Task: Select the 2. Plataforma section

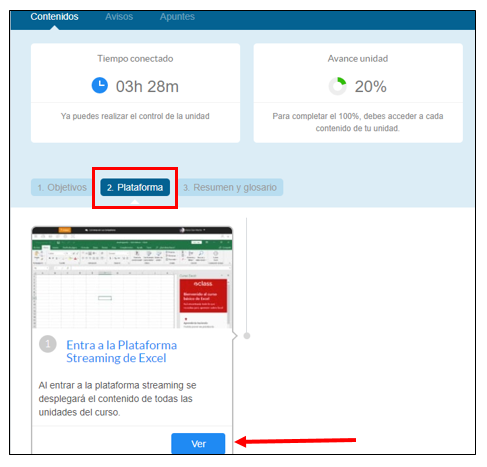Action: pyautogui.click(x=135, y=187)
